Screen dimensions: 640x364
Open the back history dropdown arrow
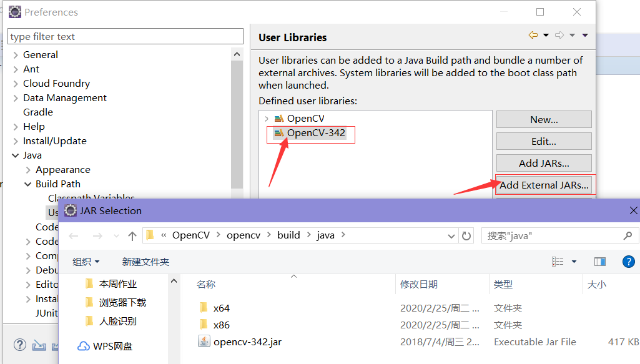click(546, 35)
